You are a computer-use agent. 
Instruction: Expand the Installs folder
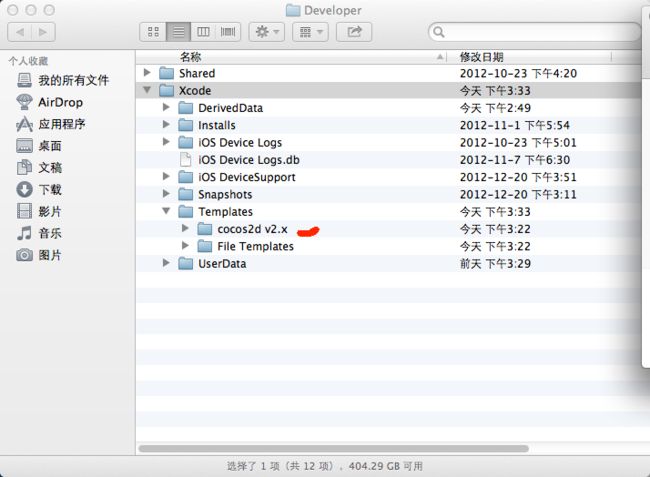point(166,125)
